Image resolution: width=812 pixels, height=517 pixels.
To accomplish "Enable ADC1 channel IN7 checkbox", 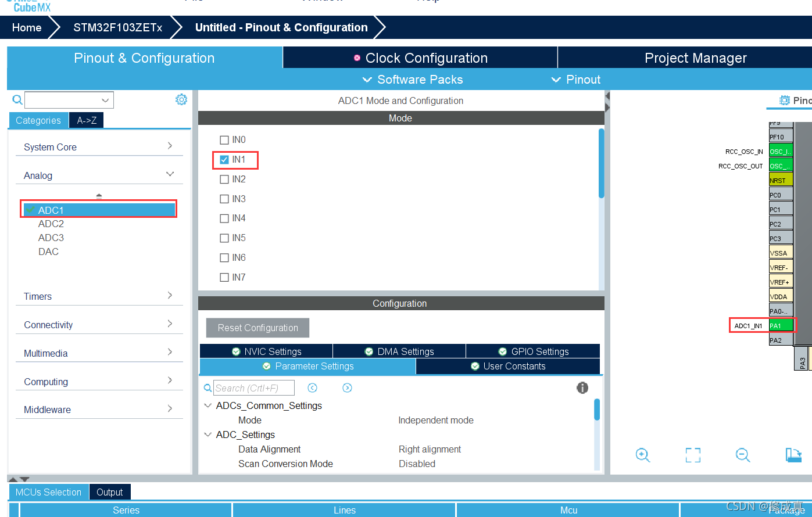I will tap(224, 278).
